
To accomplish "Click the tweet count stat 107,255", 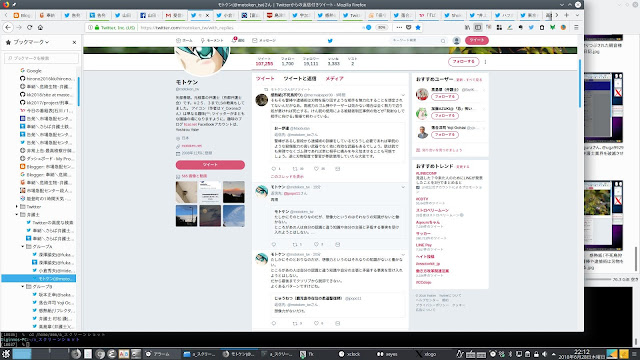I will coord(264,62).
